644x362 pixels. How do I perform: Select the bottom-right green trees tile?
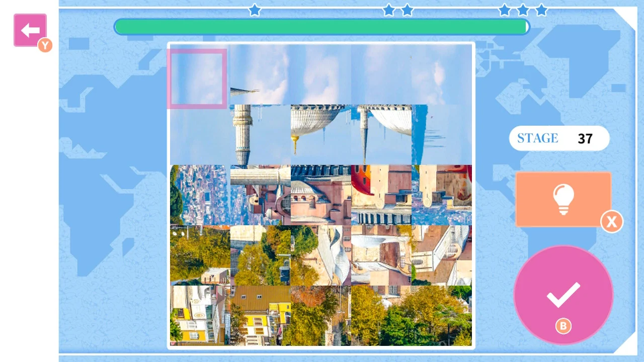(x=441, y=316)
